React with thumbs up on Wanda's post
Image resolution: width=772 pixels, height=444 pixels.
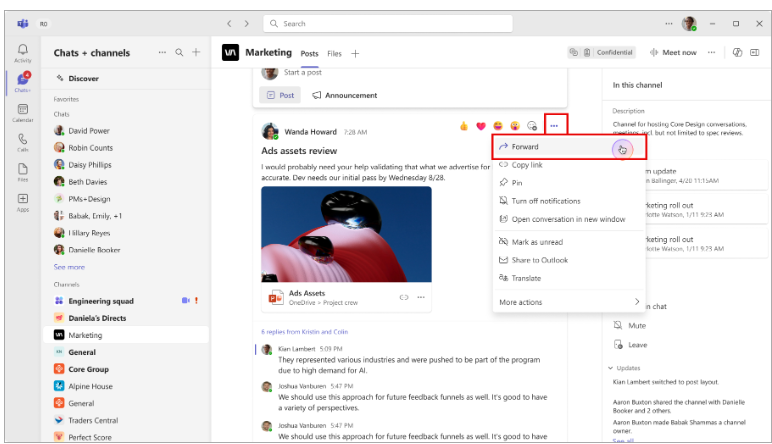464,126
